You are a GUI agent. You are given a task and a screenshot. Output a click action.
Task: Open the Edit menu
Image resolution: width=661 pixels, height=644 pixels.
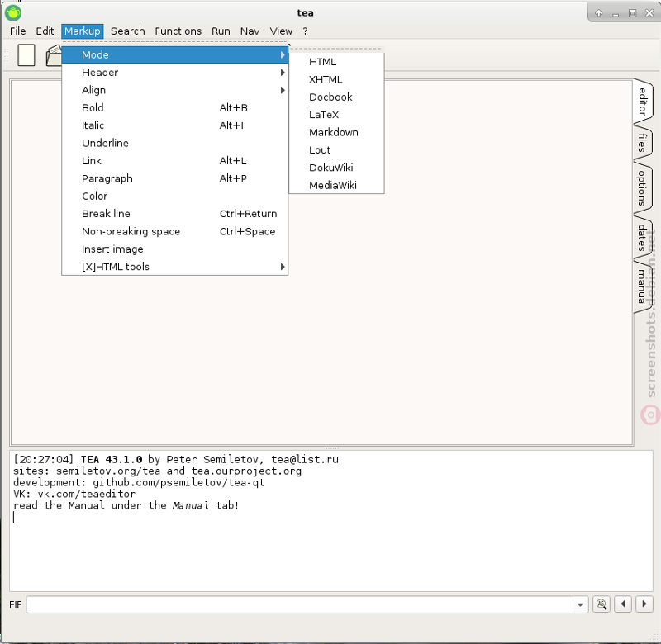45,31
